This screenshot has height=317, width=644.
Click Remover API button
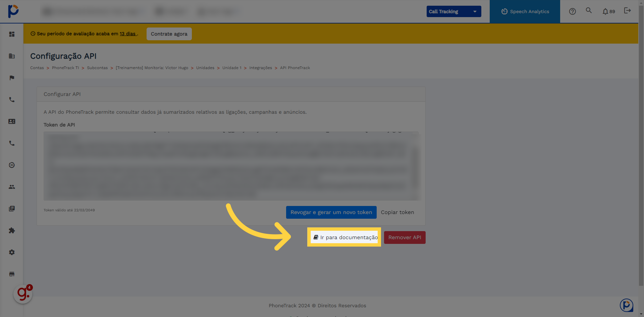[x=405, y=237]
